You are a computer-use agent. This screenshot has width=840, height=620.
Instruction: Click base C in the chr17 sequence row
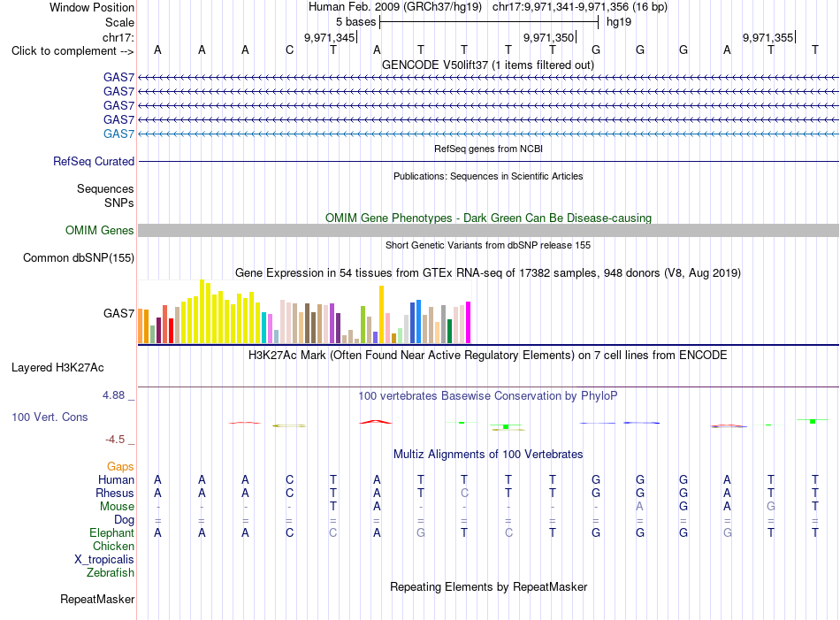[289, 50]
